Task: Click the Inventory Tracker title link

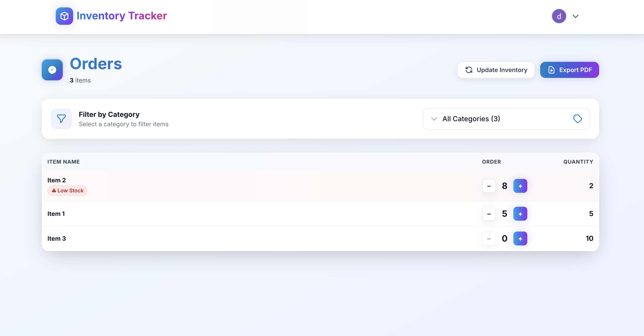Action: coord(121,16)
